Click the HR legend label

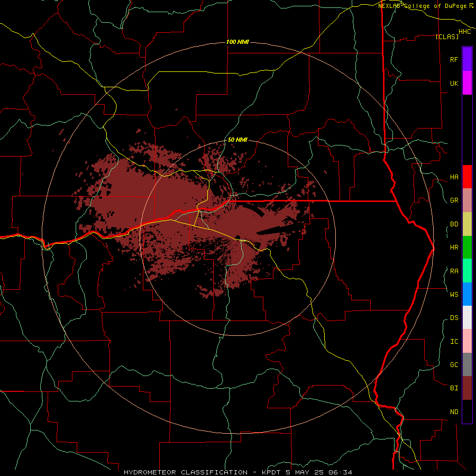pos(454,248)
